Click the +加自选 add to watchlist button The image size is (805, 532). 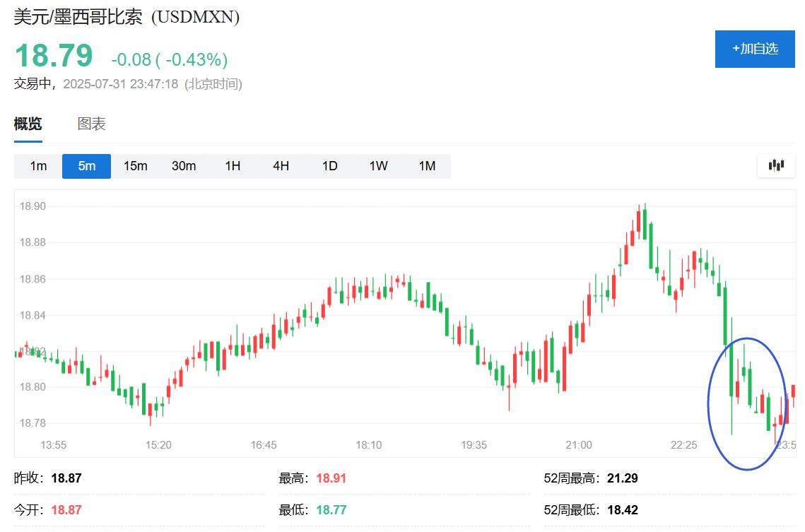[x=755, y=49]
